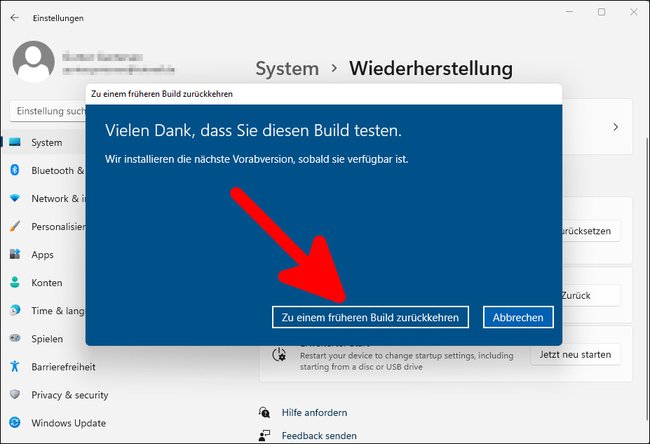Click the 'Wiederherstellung' page heading
This screenshot has width=650, height=444.
point(431,68)
